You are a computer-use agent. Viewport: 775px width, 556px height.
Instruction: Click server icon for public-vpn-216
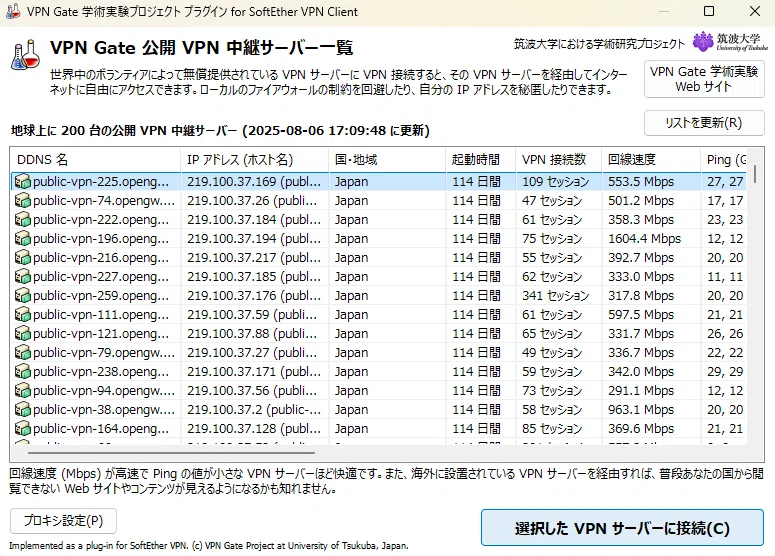(x=23, y=257)
